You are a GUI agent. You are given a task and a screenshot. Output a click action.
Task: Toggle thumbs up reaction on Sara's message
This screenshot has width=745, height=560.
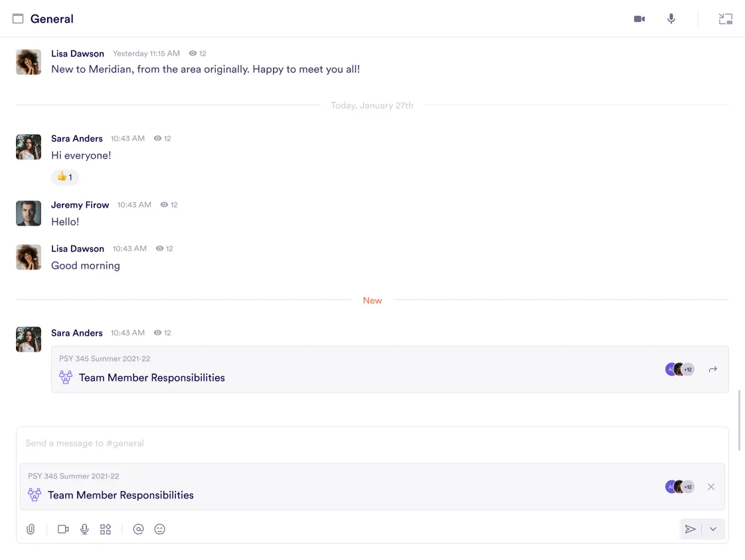pyautogui.click(x=65, y=177)
